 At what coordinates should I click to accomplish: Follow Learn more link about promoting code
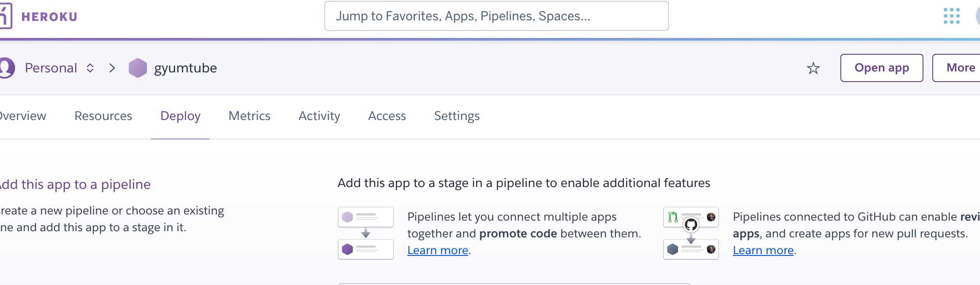[438, 251]
